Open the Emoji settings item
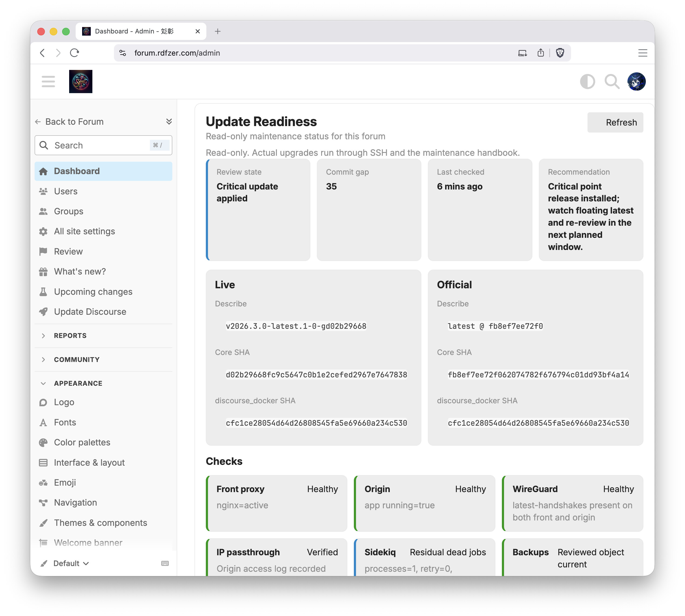The width and height of the screenshot is (685, 616). tap(65, 483)
